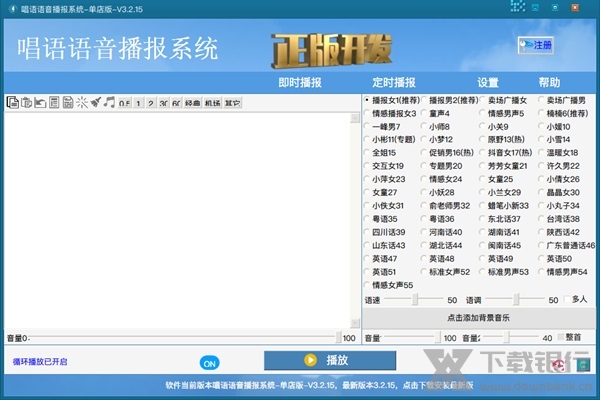
Task: Click the version update notice in the footer
Action: pyautogui.click(x=319, y=385)
